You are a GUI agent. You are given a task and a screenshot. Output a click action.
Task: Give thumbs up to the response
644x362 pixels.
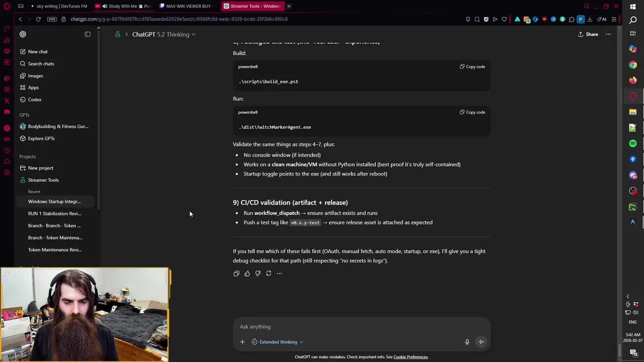pos(247,274)
